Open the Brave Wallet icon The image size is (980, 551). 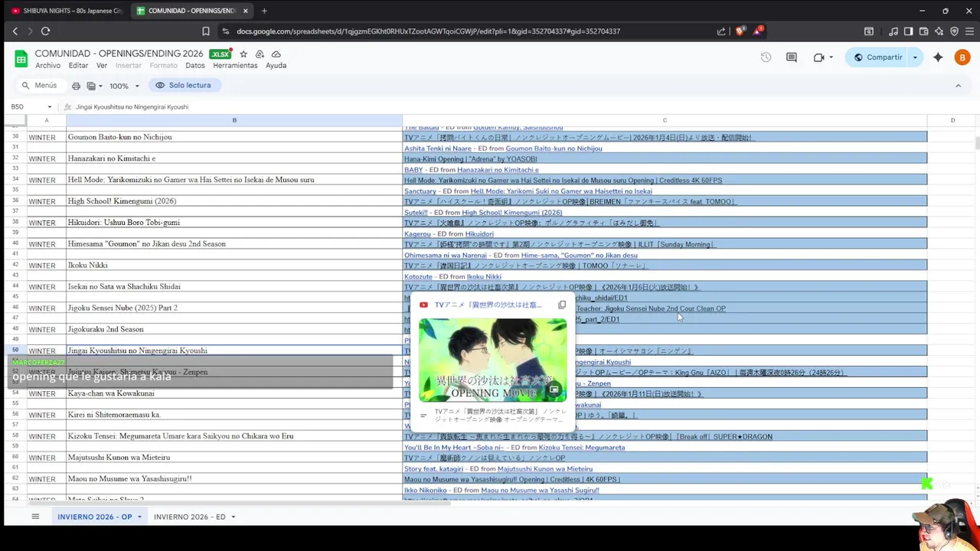(x=923, y=31)
